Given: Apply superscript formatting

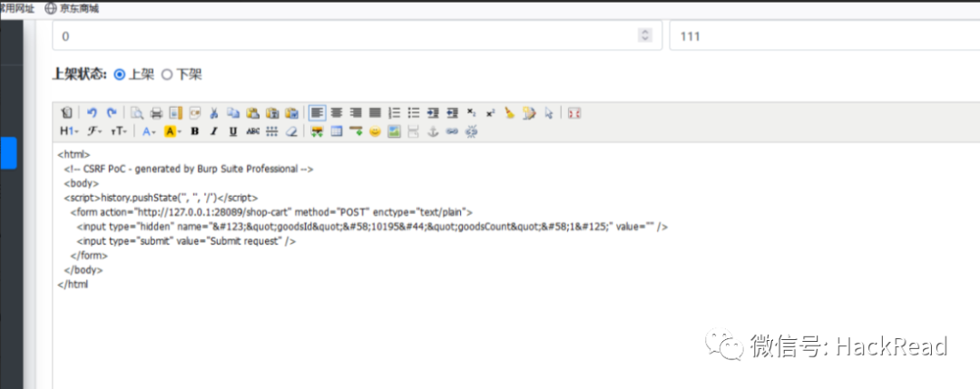Looking at the screenshot, I should pos(491,113).
